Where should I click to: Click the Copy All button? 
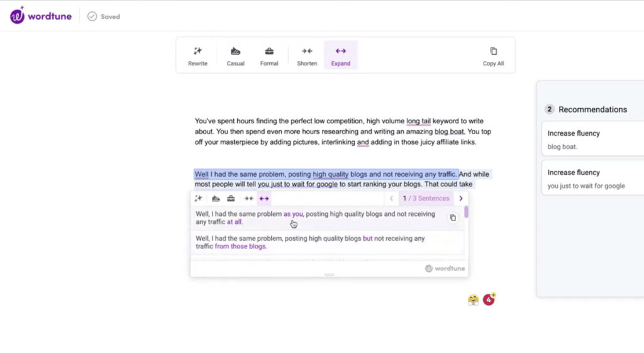[493, 55]
